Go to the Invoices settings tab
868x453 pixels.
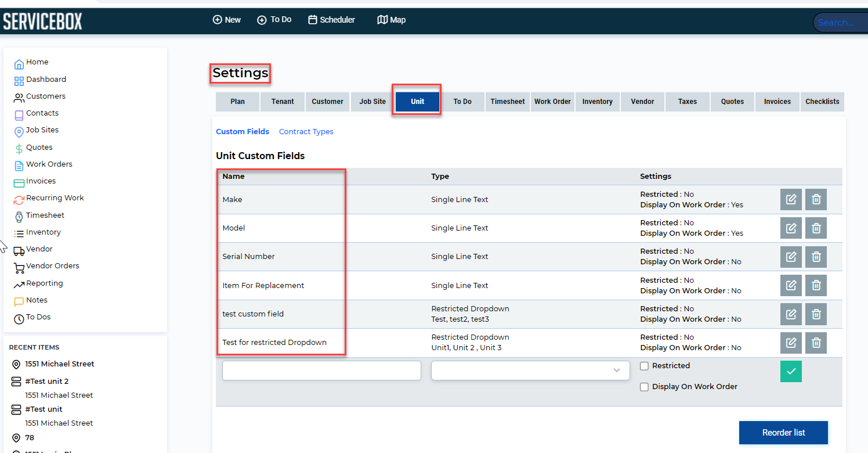777,102
